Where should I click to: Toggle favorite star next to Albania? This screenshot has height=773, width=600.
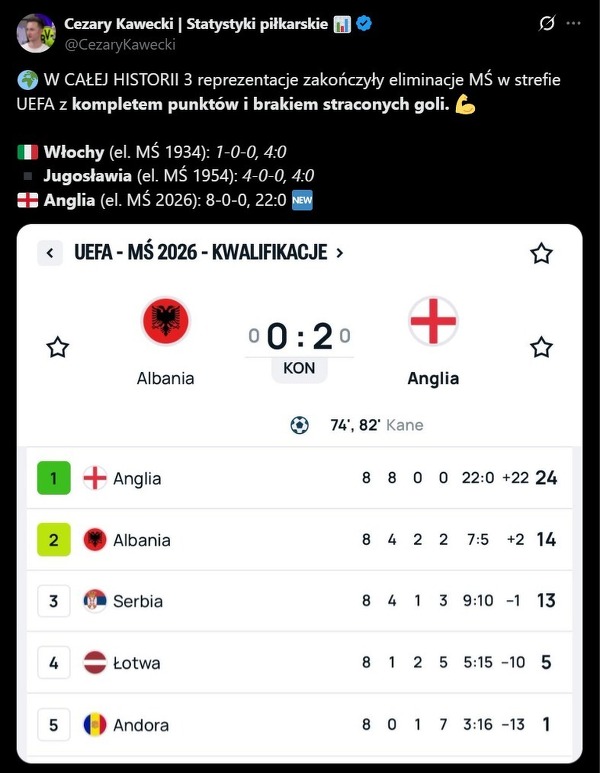point(58,347)
